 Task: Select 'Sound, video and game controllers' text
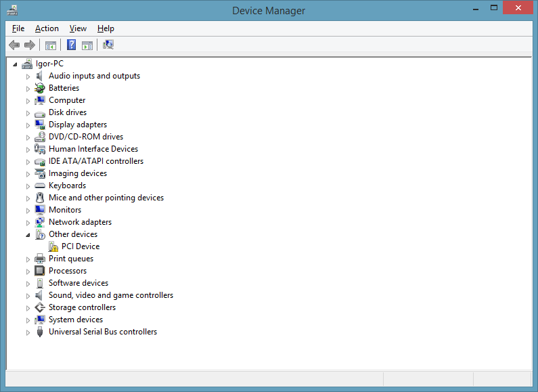[x=111, y=295]
